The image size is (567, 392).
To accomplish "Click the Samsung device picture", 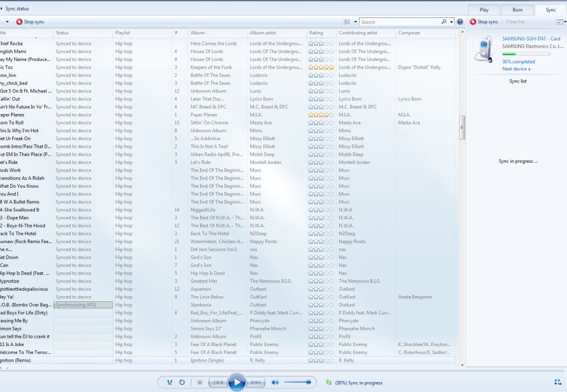I will pos(484,49).
